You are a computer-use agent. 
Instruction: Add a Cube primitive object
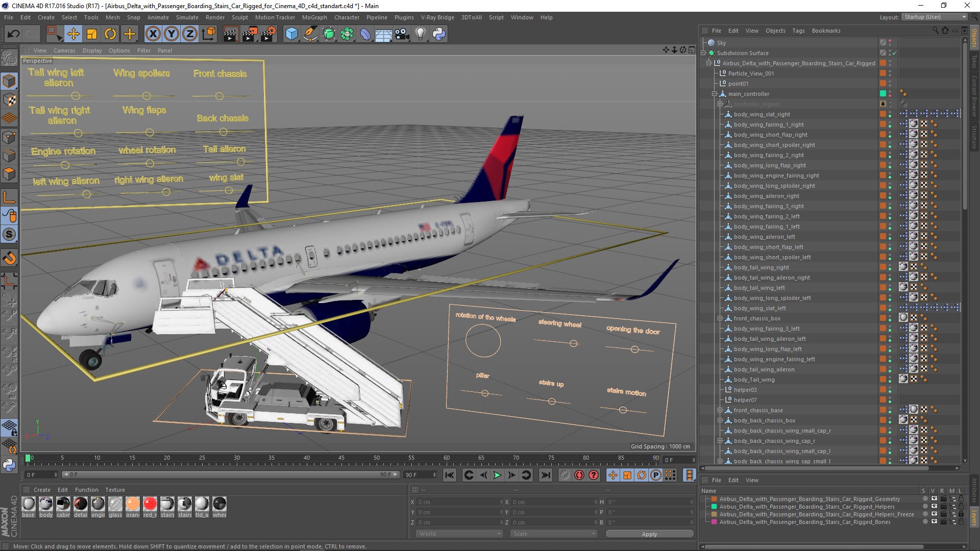point(291,34)
